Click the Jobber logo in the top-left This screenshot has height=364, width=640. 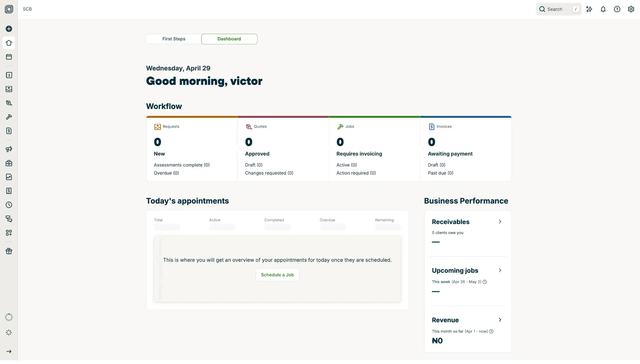pos(9,9)
